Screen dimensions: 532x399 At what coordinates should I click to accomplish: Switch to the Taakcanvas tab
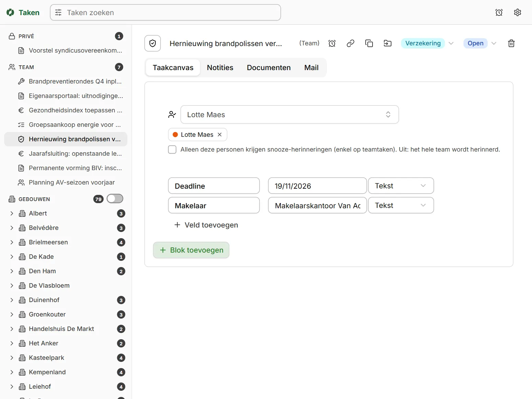173,68
